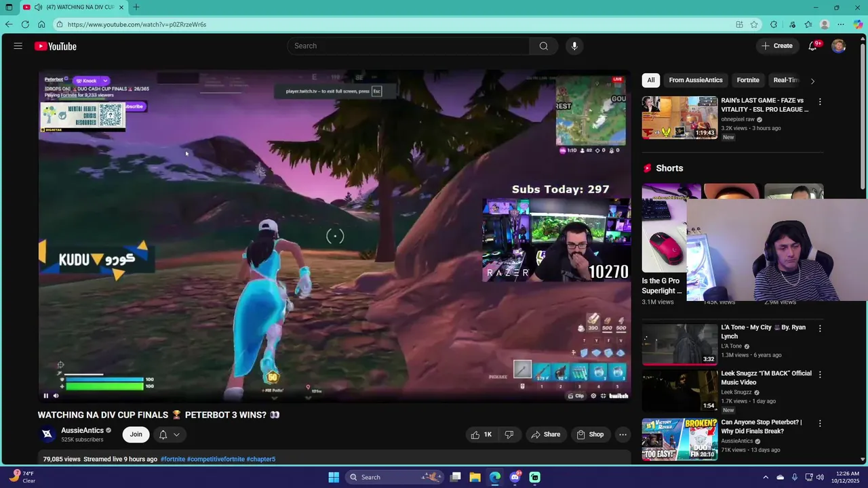Open a new browser tab

coord(136,7)
